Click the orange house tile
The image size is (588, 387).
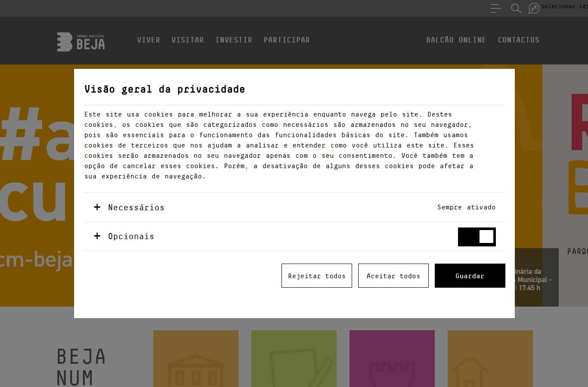pyautogui.click(x=490, y=359)
